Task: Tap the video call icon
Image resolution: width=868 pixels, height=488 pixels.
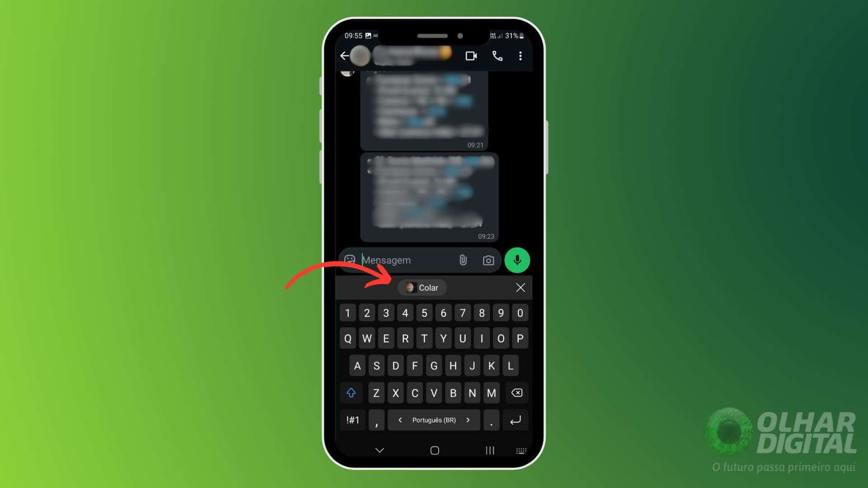Action: click(472, 56)
